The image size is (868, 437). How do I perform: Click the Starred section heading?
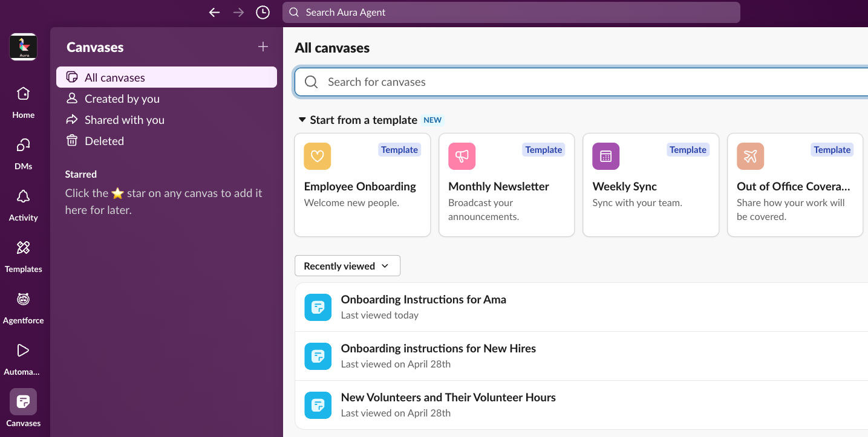click(81, 174)
